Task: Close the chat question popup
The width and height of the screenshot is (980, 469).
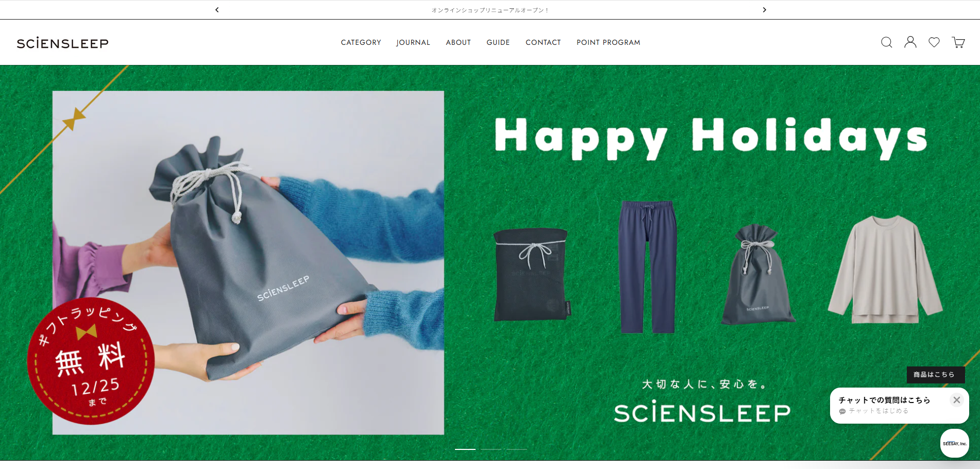Action: pyautogui.click(x=957, y=400)
